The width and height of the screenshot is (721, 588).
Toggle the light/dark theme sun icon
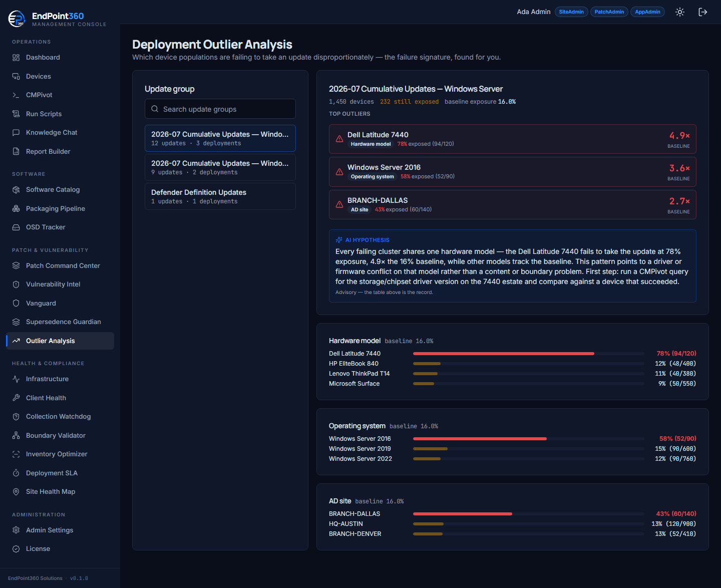[x=680, y=12]
